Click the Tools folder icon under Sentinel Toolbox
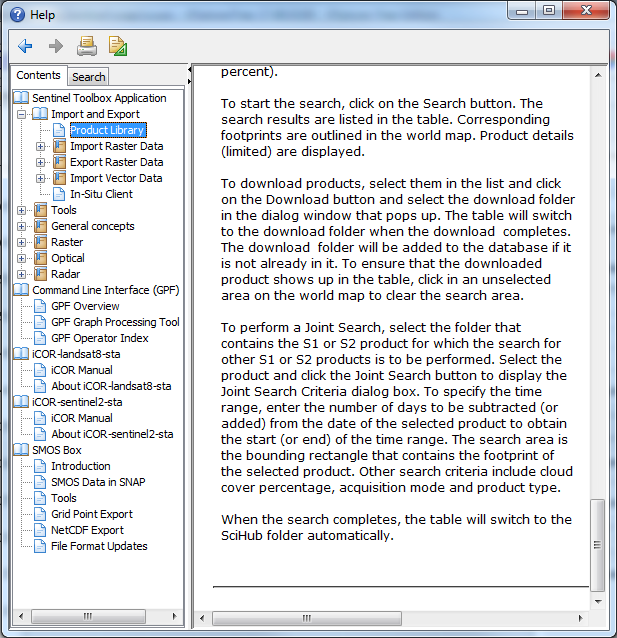The height and width of the screenshot is (638, 617). coord(40,210)
